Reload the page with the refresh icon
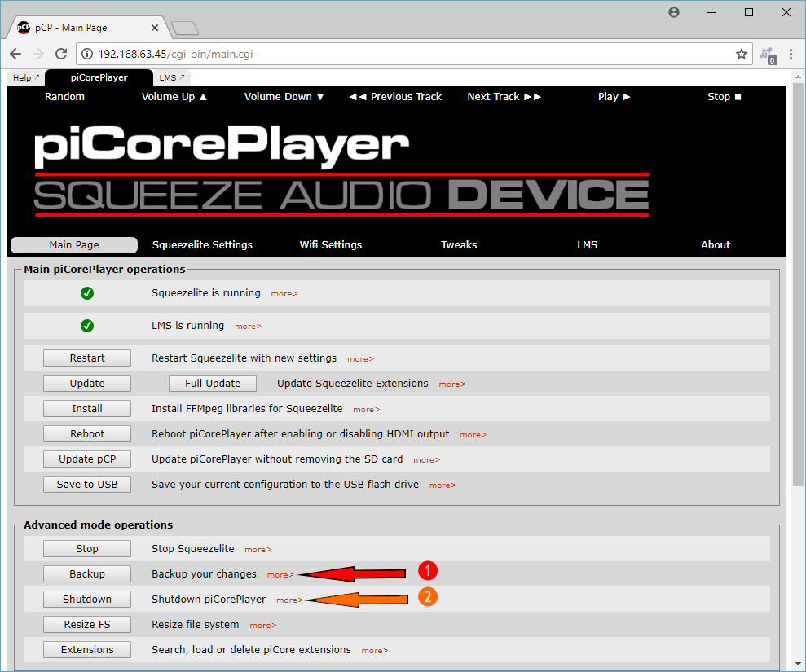 (61, 54)
